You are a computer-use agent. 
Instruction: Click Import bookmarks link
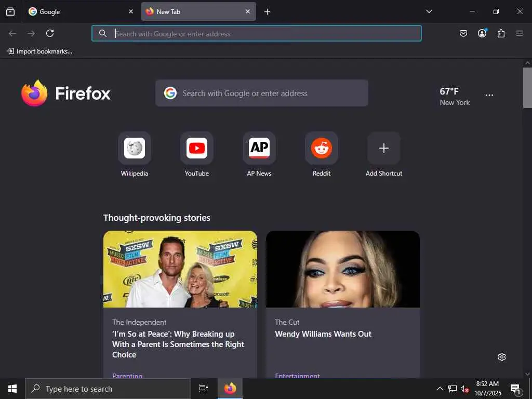tap(39, 51)
